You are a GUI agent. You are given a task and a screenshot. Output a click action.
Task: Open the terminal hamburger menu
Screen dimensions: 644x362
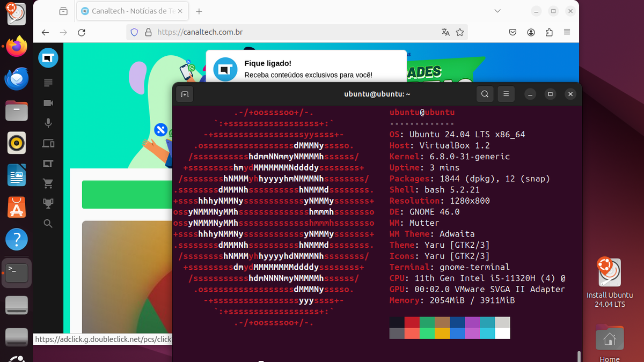[506, 94]
